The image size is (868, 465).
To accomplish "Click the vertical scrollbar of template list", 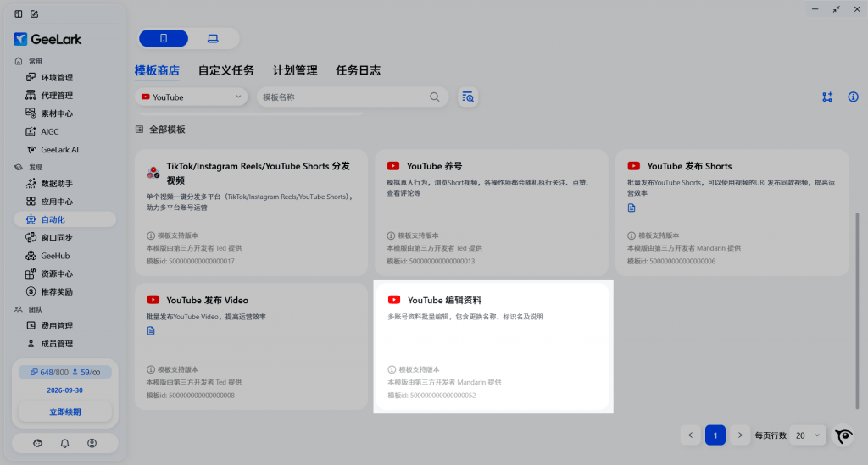I will pos(857,311).
